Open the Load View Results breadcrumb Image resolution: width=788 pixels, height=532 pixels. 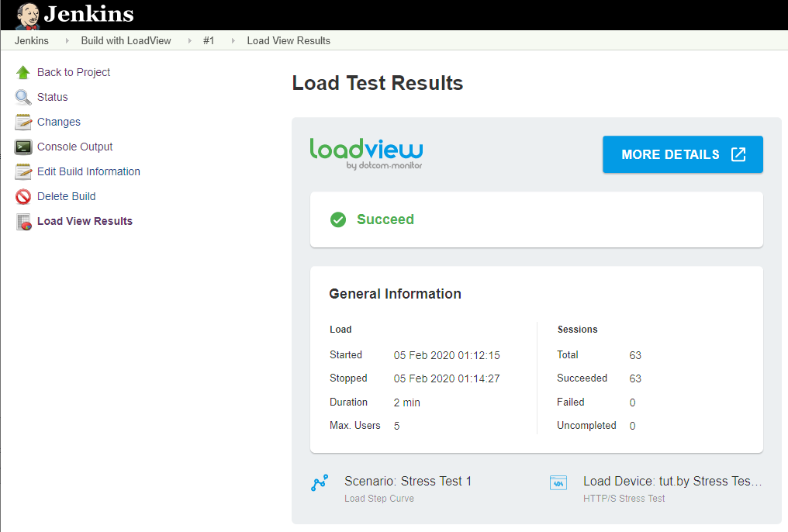(289, 40)
